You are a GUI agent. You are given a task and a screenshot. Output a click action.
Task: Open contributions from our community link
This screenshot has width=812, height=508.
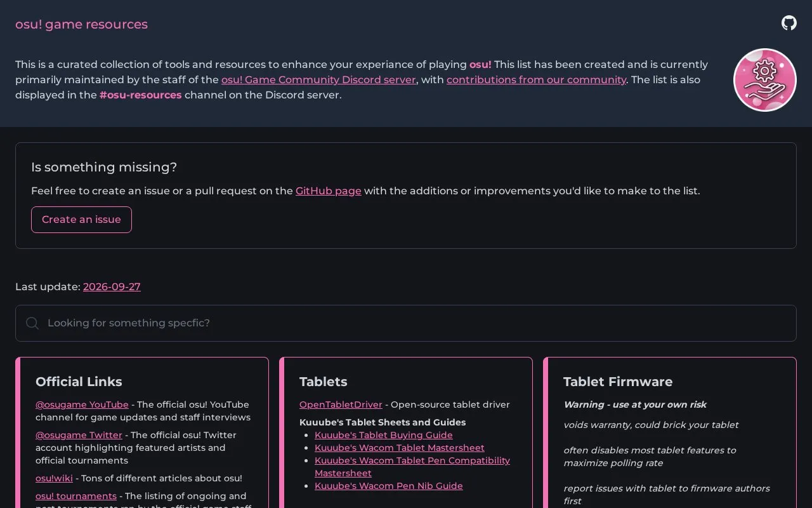point(536,80)
